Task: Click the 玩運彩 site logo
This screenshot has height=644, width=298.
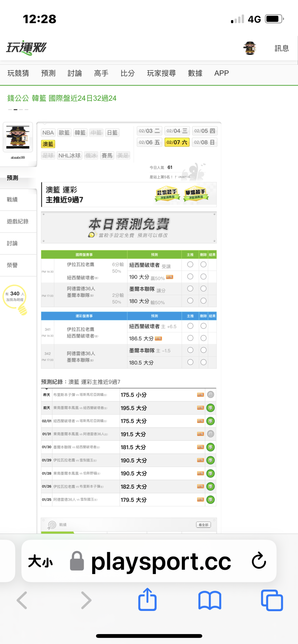Action: [x=26, y=48]
